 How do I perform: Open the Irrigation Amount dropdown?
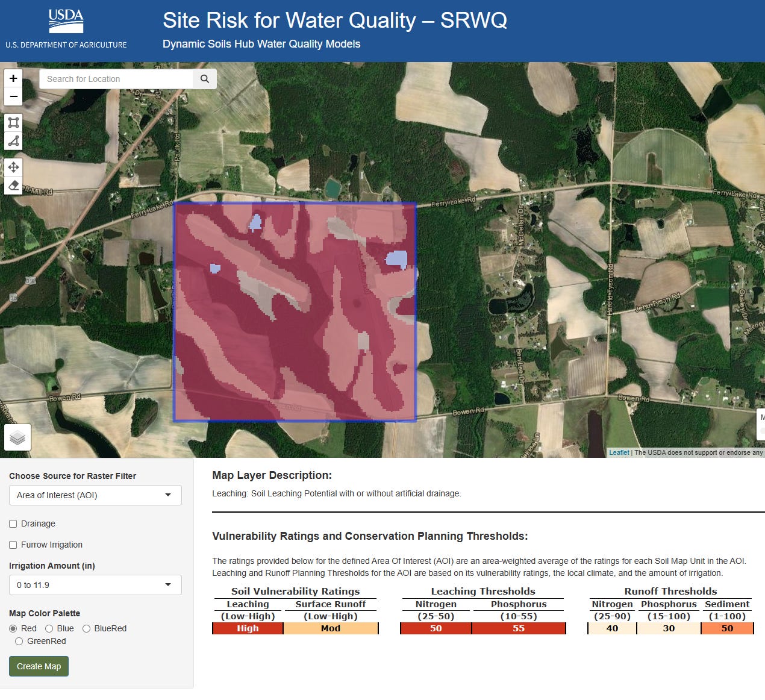pos(95,585)
